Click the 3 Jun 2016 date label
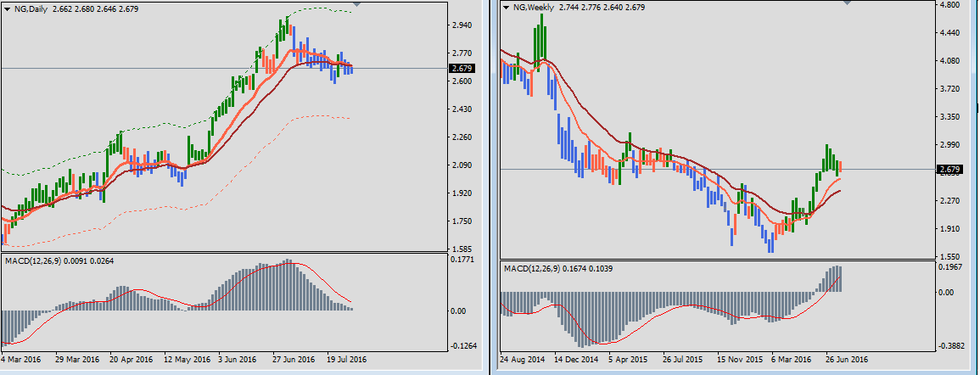 (238, 360)
